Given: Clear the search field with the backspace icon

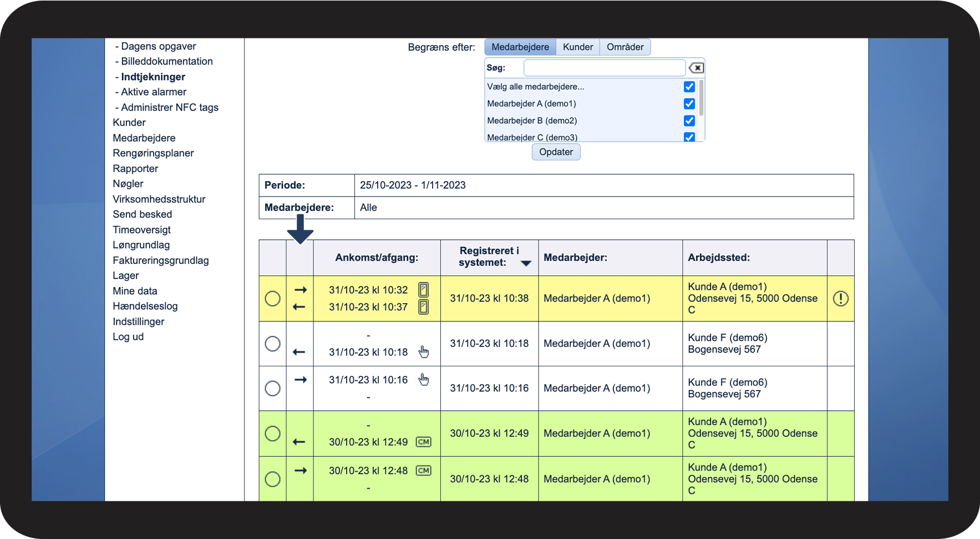Looking at the screenshot, I should click(x=696, y=68).
